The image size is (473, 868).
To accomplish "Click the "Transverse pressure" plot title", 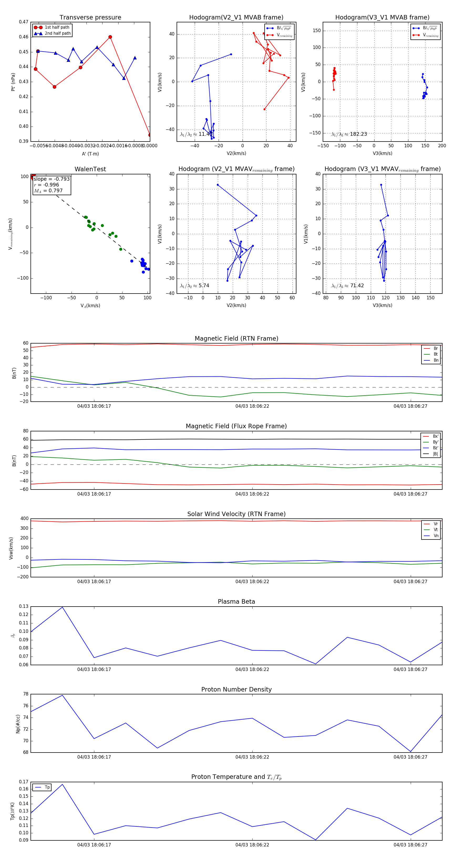I will pos(90,18).
